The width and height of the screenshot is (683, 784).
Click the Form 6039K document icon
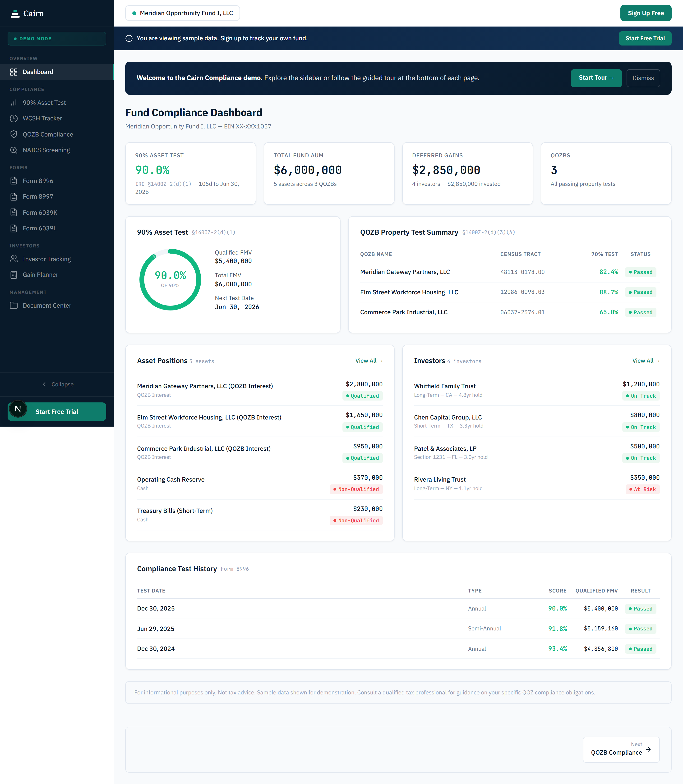[14, 213]
